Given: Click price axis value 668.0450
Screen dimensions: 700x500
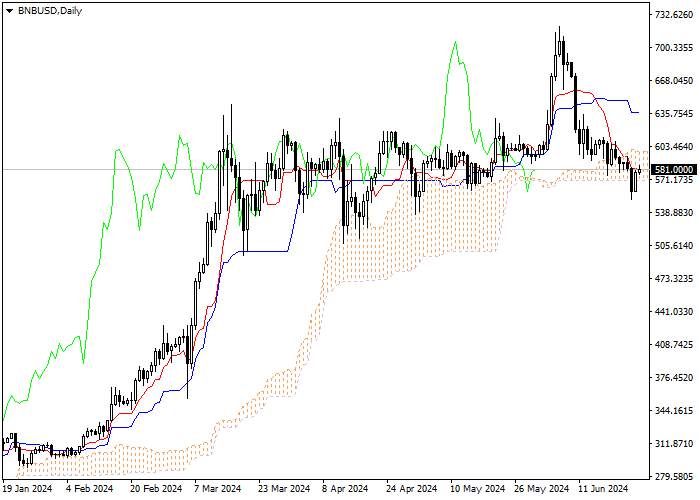Looking at the screenshot, I should pyautogui.click(x=674, y=81).
